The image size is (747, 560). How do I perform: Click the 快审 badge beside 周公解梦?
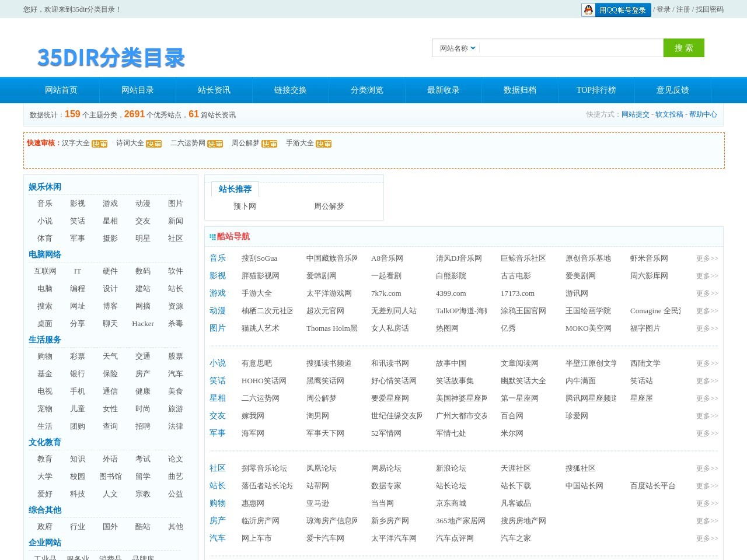tap(269, 143)
